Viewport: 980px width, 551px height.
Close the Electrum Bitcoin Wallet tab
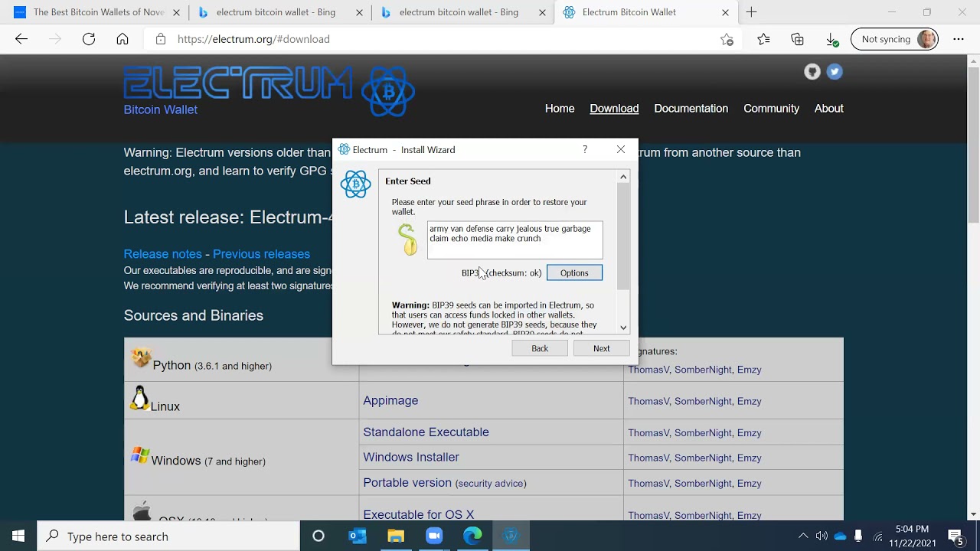725,12
